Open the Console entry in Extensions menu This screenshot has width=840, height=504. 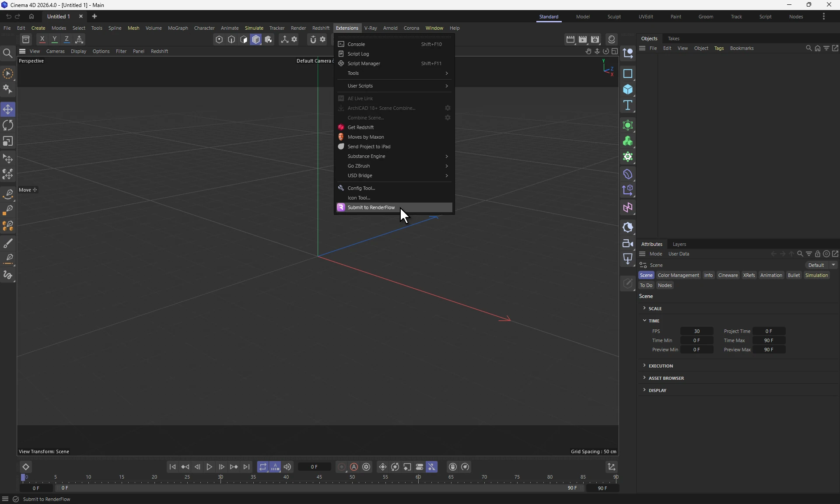tap(394, 44)
